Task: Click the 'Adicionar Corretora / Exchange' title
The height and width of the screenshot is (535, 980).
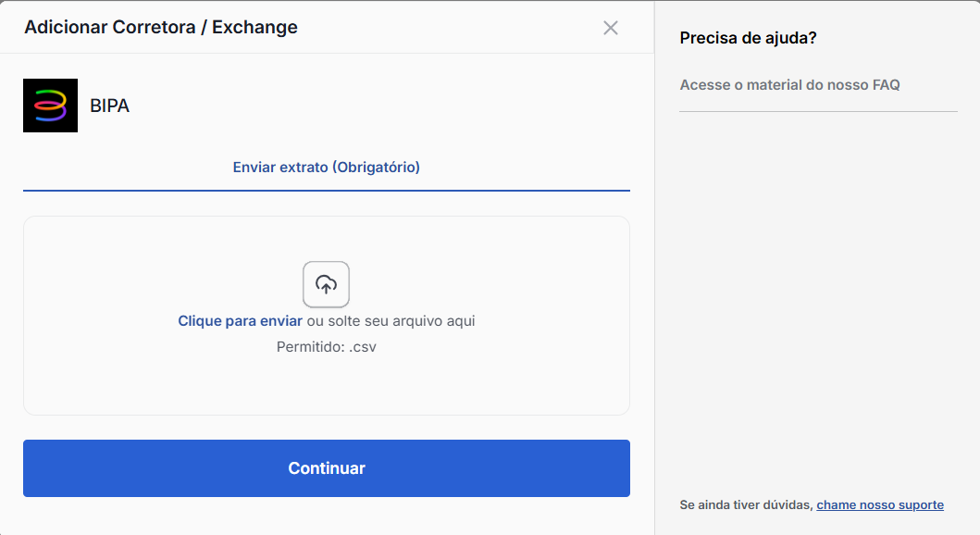Action: click(161, 27)
